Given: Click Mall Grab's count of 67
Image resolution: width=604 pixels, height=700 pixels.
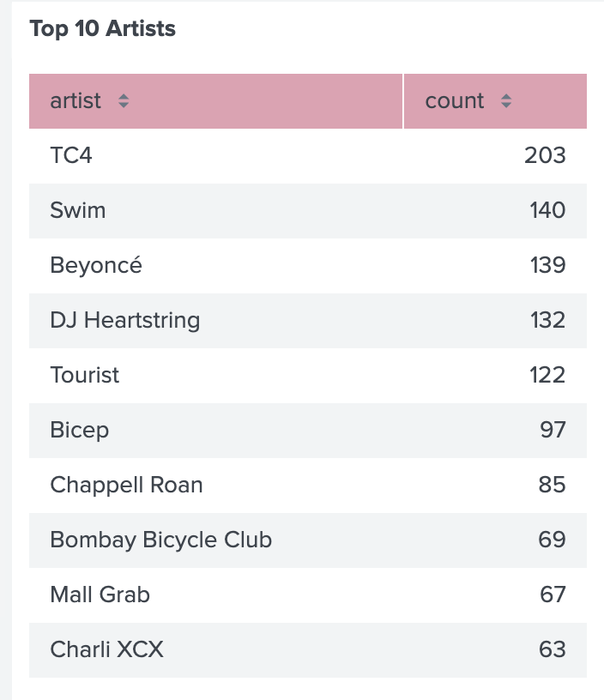Looking at the screenshot, I should pyautogui.click(x=553, y=594).
